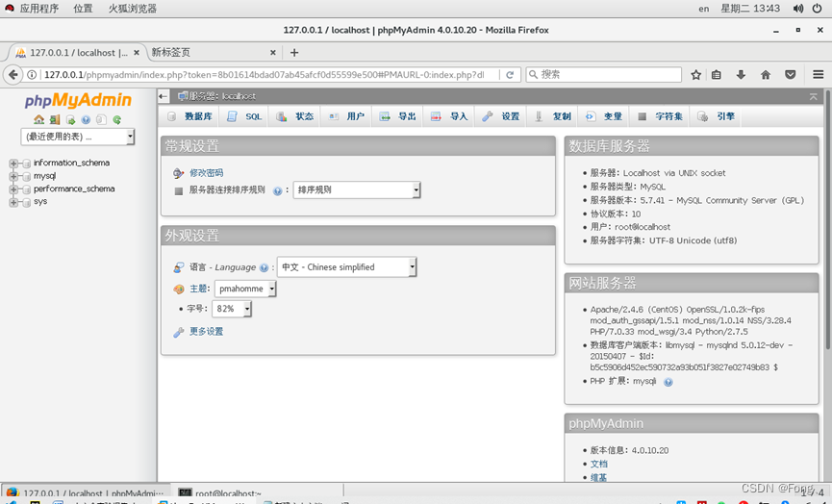The image size is (832, 504).
Task: Expand information_schema tree node
Action: point(13,164)
